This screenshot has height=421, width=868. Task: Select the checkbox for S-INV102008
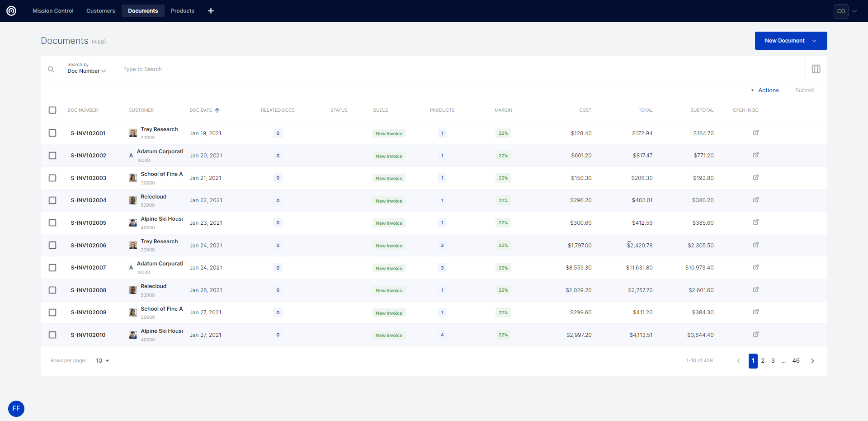(52, 290)
